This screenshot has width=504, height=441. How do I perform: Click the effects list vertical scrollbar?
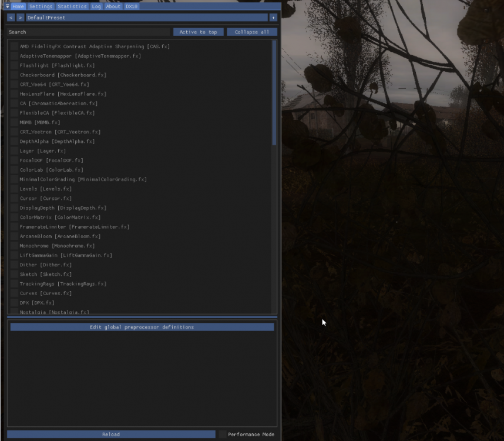[274, 94]
